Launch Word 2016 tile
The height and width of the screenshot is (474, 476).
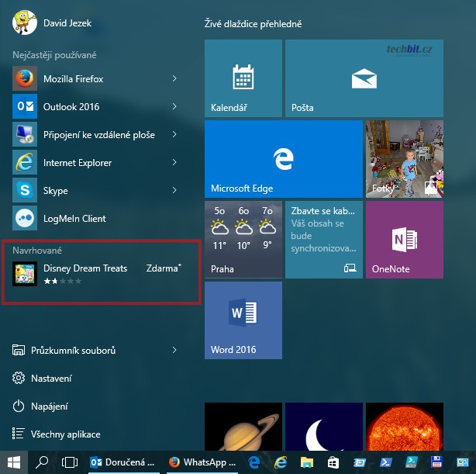tap(243, 320)
